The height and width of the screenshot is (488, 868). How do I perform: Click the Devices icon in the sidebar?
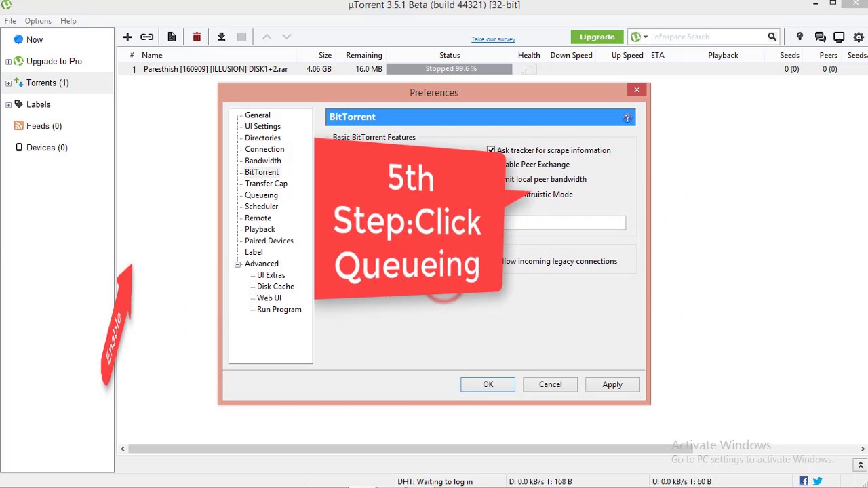click(x=19, y=148)
